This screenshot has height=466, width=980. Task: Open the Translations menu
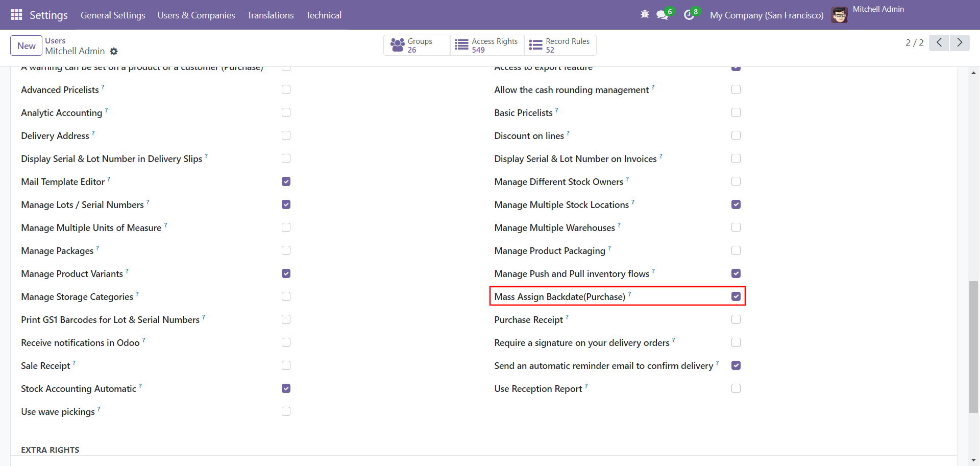(270, 15)
